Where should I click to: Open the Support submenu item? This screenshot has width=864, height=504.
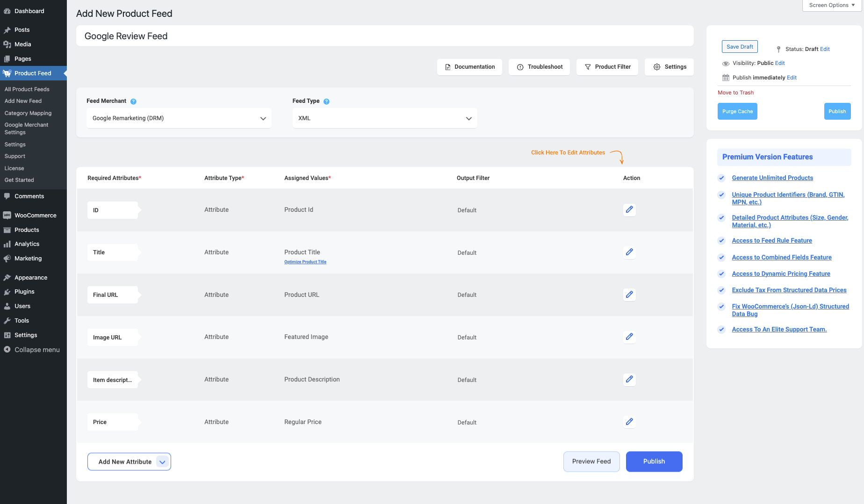15,156
